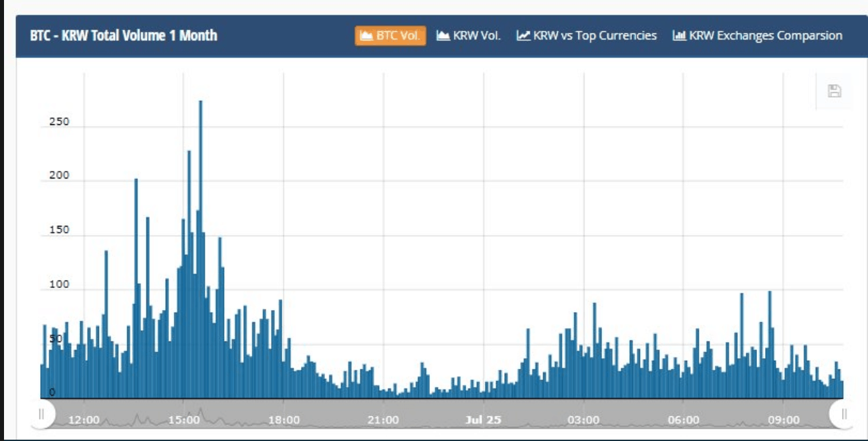Click the Jul 25 mark on the timeline
The image size is (868, 441).
coord(483,420)
